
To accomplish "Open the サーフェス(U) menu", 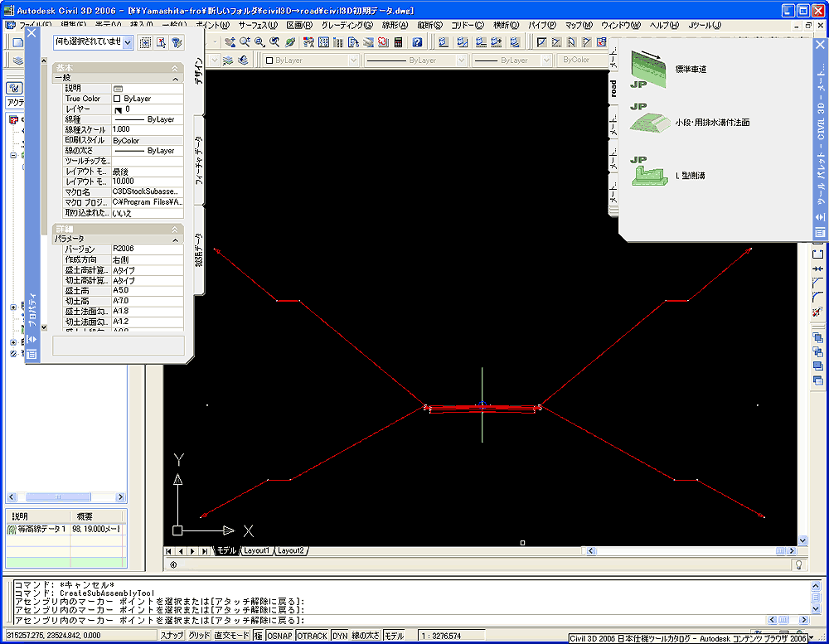I will pos(258,26).
